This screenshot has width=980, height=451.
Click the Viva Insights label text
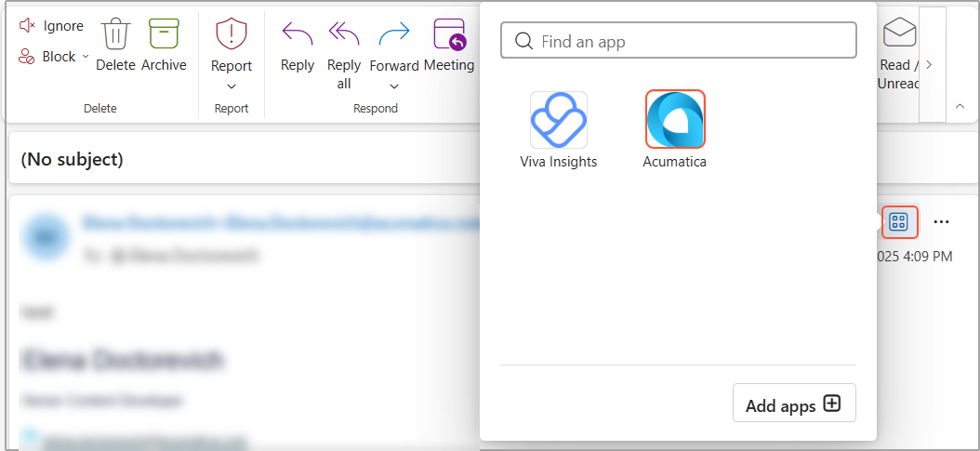coord(559,162)
